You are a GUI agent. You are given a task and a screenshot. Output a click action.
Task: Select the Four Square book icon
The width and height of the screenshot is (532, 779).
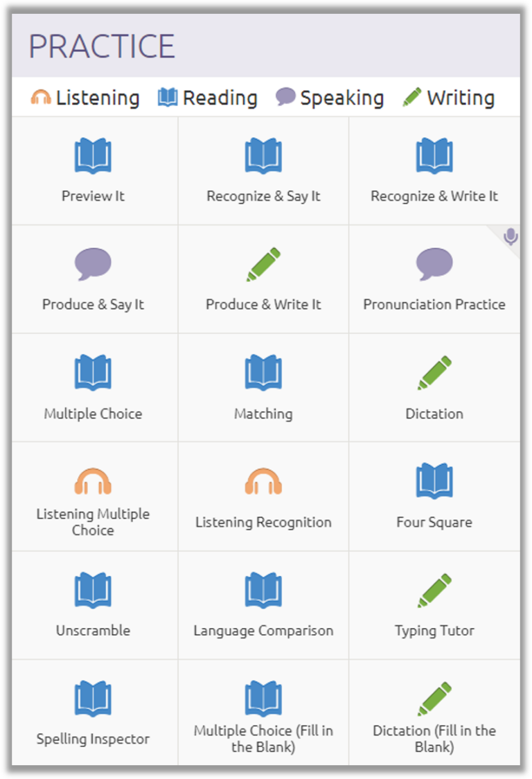tap(434, 480)
